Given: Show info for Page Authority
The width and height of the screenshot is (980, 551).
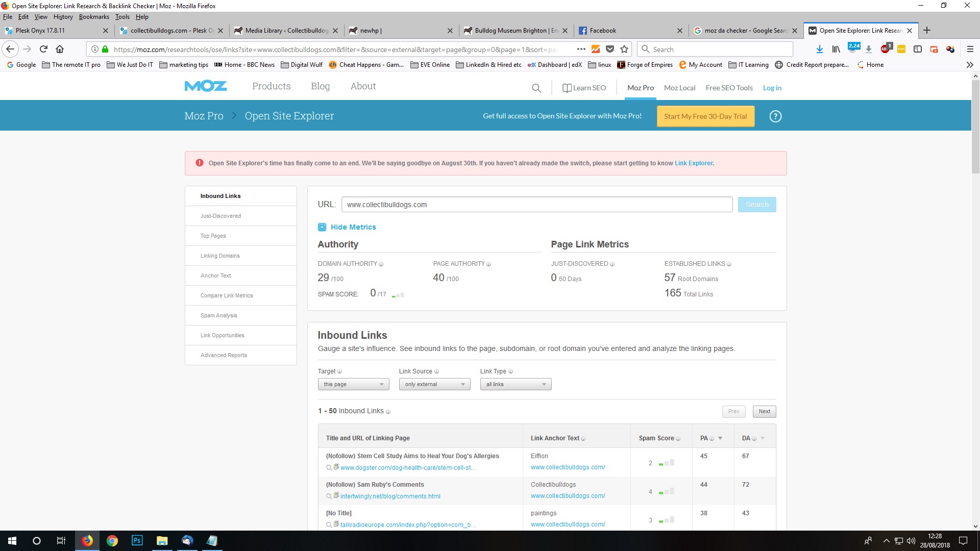Looking at the screenshot, I should [488, 264].
